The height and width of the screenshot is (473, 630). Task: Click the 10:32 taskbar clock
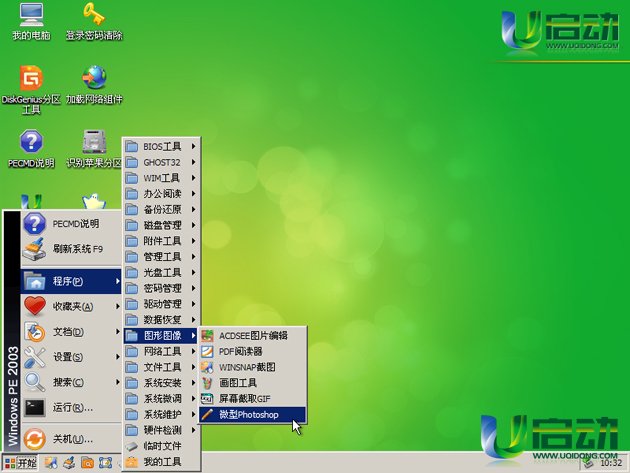[611, 463]
